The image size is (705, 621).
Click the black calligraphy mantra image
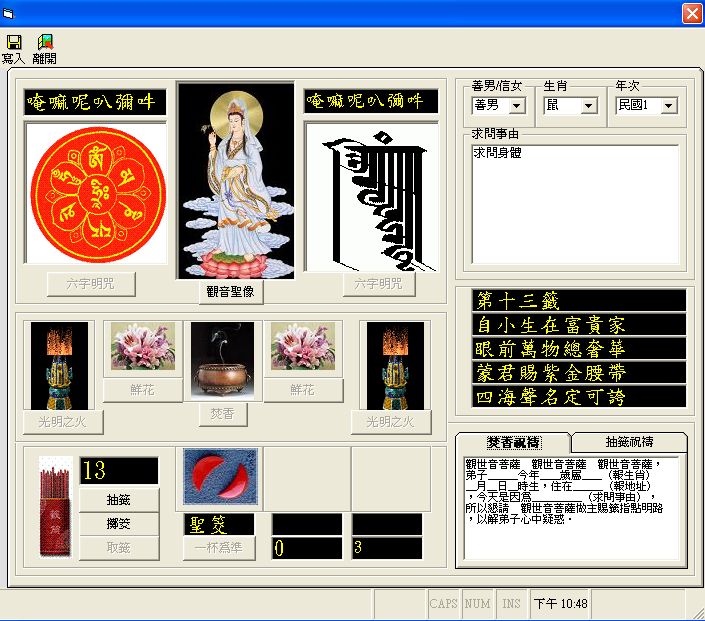tap(371, 196)
